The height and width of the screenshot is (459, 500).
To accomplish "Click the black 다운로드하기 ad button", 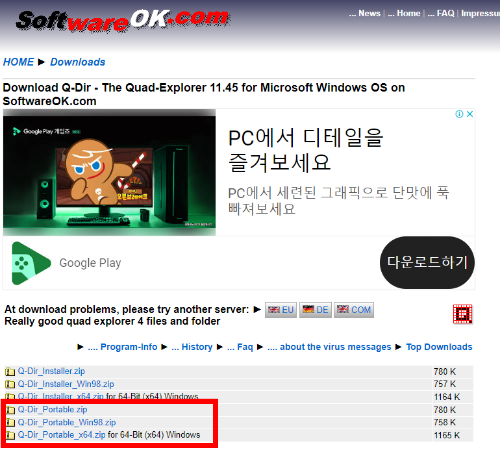I will tap(427, 262).
